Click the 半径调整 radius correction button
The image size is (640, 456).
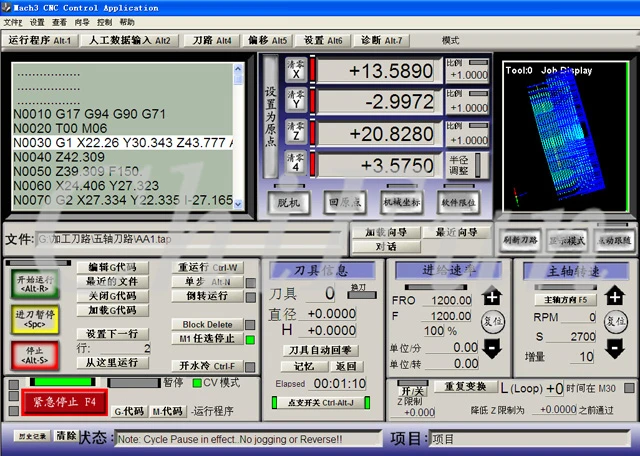[467, 165]
